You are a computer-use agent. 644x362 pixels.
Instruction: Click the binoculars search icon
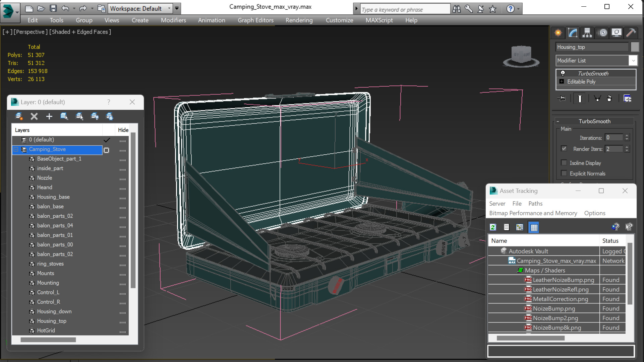click(457, 9)
